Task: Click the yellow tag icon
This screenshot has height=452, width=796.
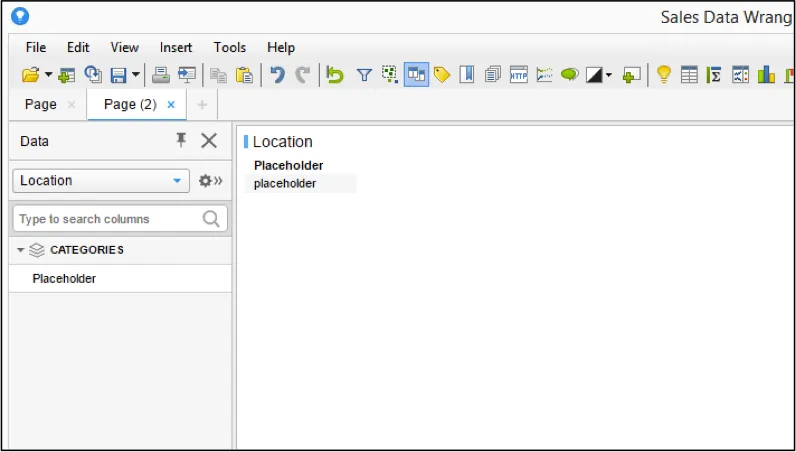Action: 442,75
